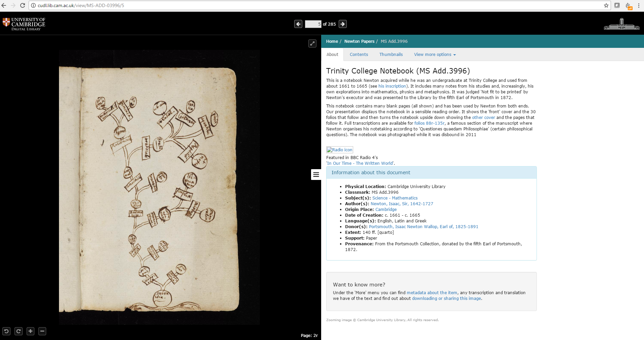Click the browser extension icon marked off
This screenshot has width=644, height=340.
pyautogui.click(x=628, y=6)
